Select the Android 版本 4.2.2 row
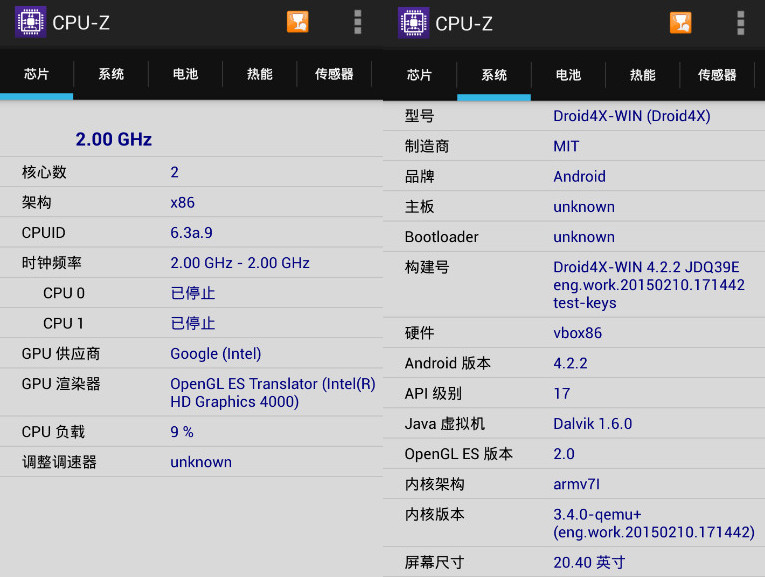The height and width of the screenshot is (577, 765). [x=573, y=363]
